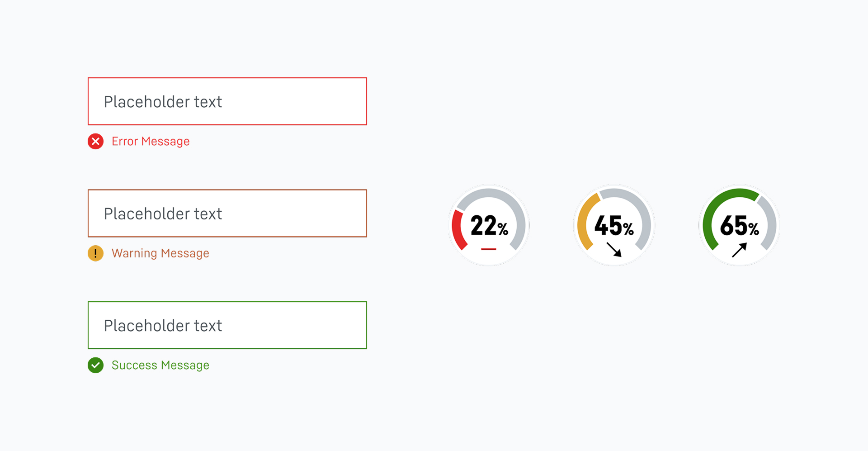Viewport: 868px width, 451px height.
Task: Click the 65% gauge value
Action: point(739,226)
